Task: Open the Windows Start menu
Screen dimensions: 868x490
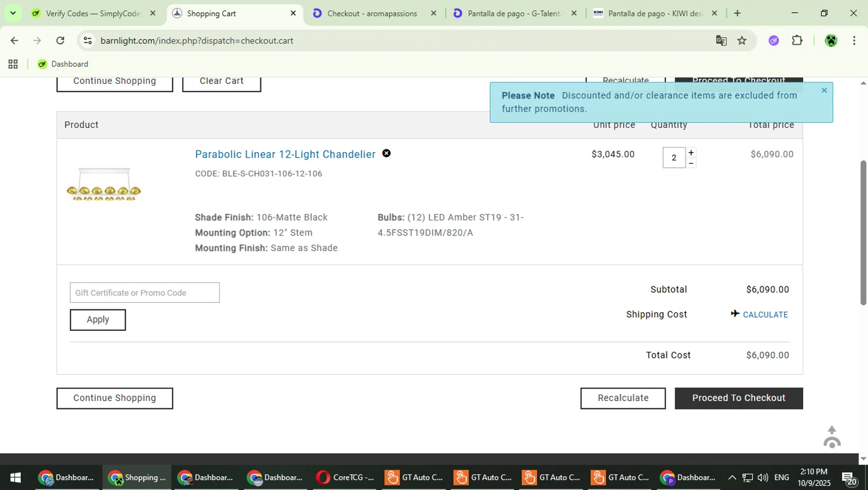Action: (x=16, y=477)
